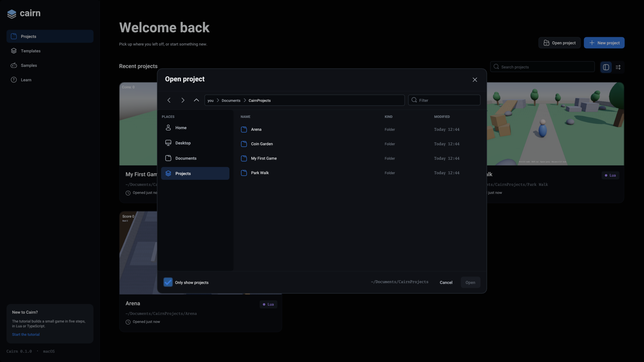Click Start the tutorial link
Screen dimensions: 644x362
pyautogui.click(x=26, y=335)
